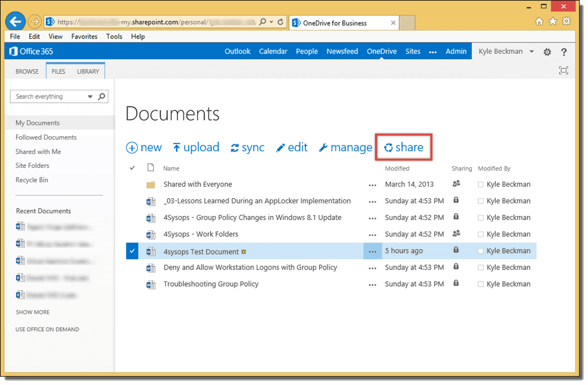The height and width of the screenshot is (385, 588).
Task: Click the share button
Action: point(404,147)
